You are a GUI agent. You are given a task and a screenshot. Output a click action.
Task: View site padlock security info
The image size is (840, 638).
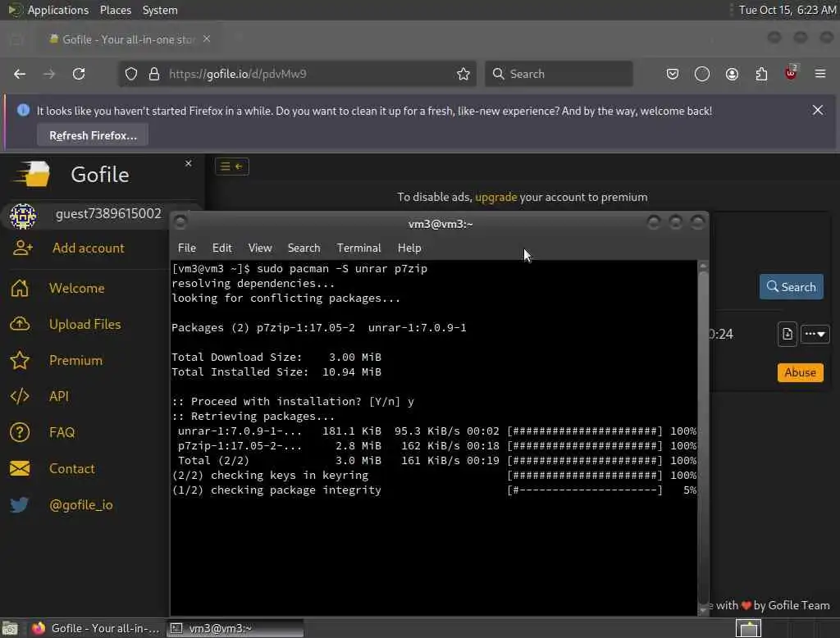point(154,74)
